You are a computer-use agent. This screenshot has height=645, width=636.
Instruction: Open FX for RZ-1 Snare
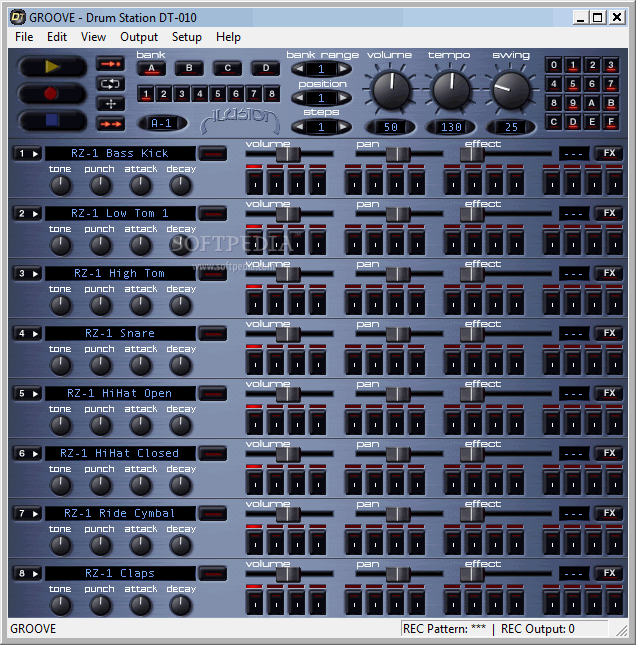609,333
